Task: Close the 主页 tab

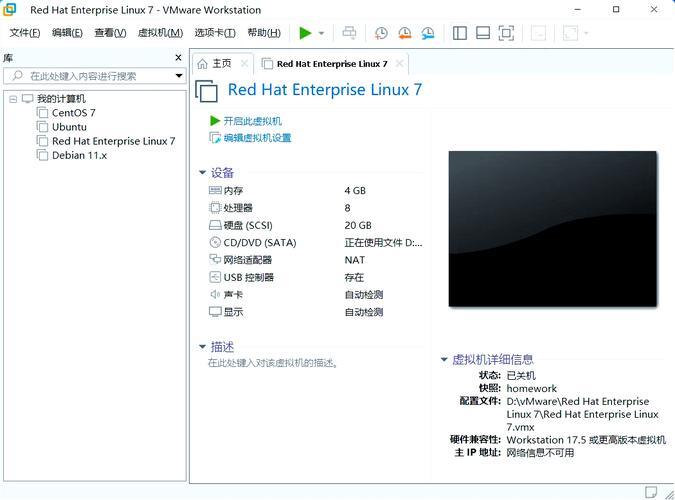Action: [244, 64]
